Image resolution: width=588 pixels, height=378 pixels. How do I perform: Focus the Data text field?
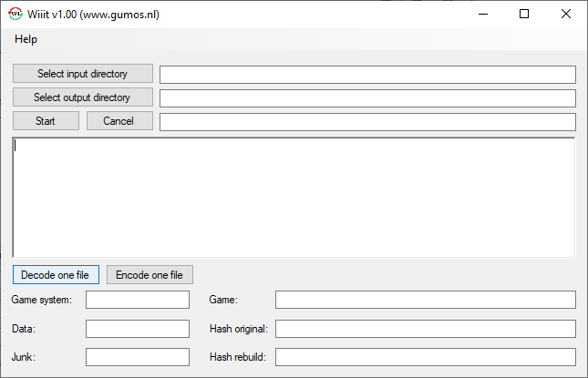click(x=138, y=329)
